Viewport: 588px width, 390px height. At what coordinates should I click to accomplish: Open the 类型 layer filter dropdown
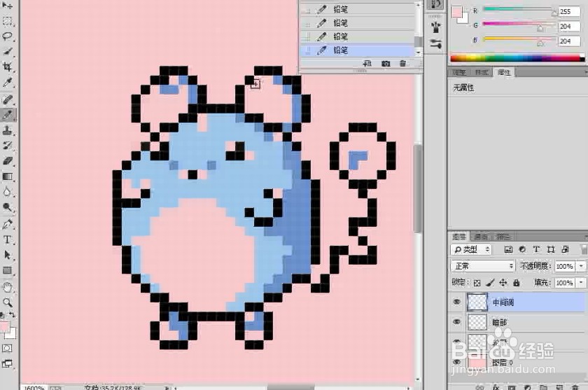(x=471, y=249)
